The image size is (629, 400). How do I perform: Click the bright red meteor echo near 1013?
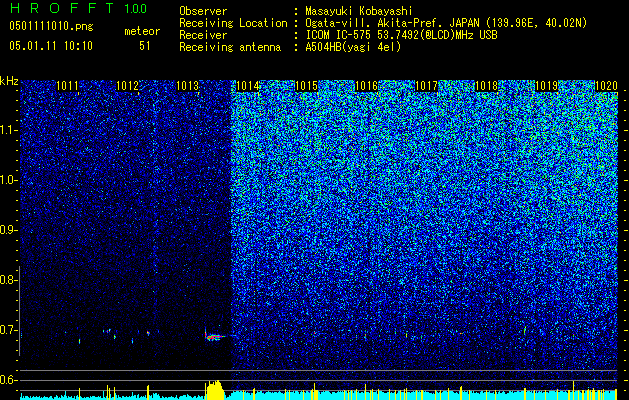[x=213, y=337]
